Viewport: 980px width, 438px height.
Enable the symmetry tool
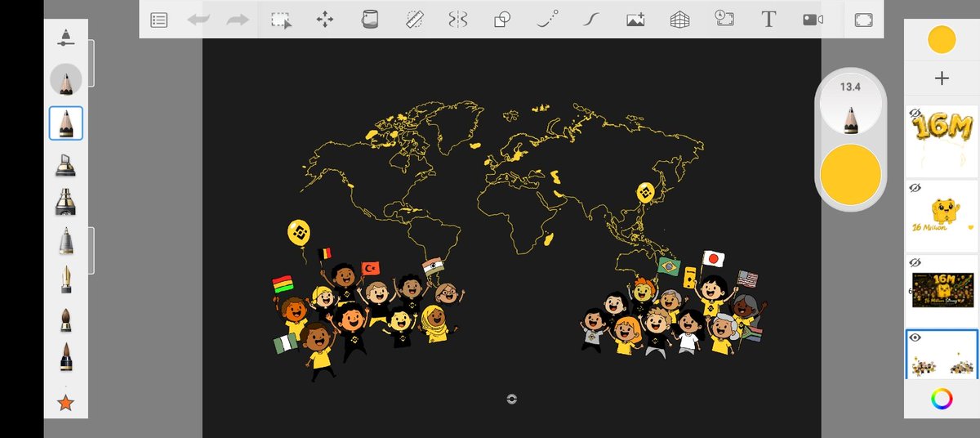(458, 20)
